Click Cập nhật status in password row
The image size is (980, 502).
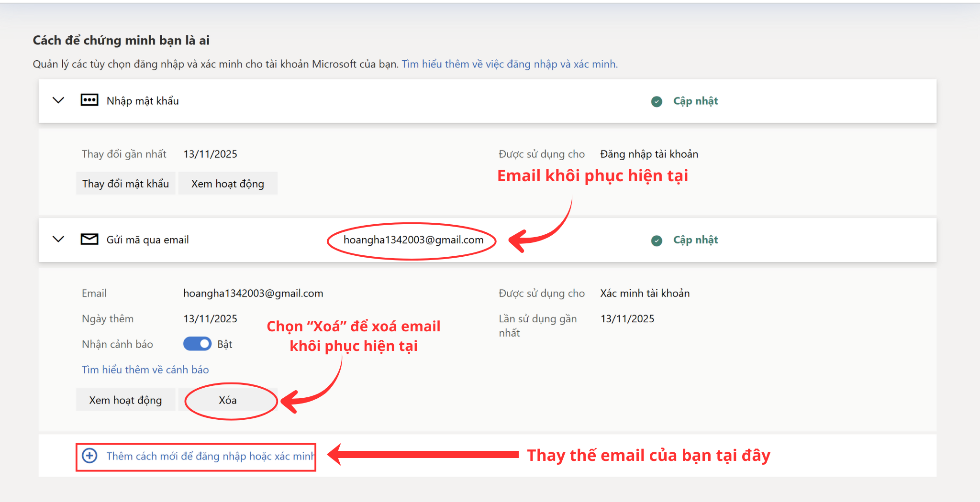click(695, 101)
